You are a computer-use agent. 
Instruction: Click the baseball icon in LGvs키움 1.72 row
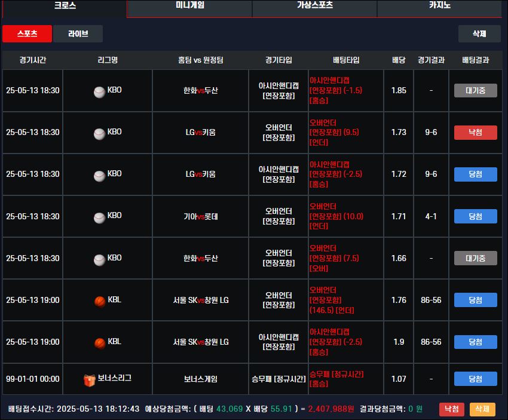click(x=99, y=176)
